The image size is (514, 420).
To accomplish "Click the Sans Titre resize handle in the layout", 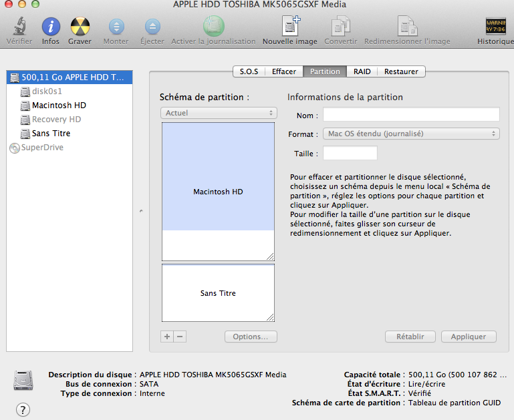I will click(270, 317).
